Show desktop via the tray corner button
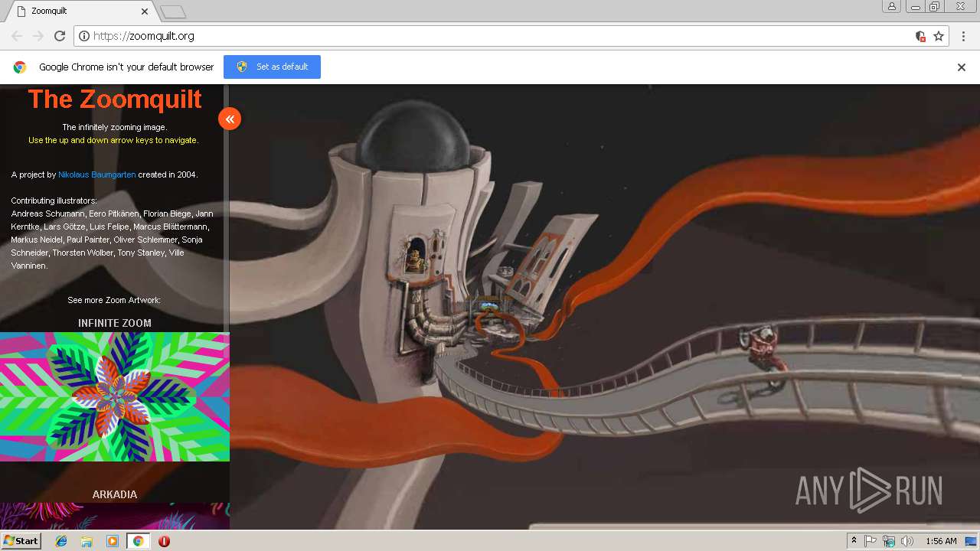Viewport: 980px width, 551px height. point(972,541)
